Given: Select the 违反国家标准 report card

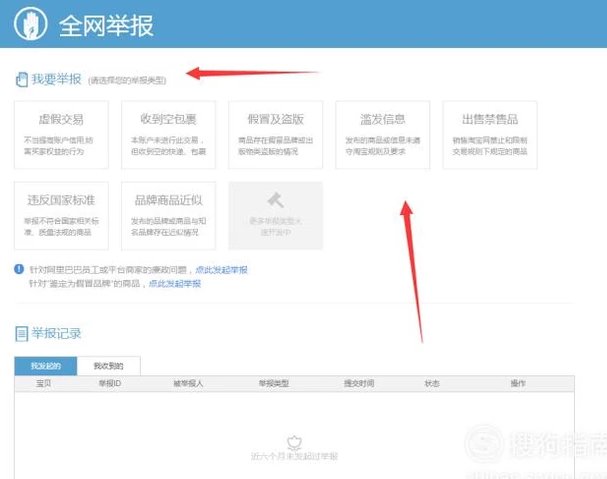Looking at the screenshot, I should pos(61,216).
